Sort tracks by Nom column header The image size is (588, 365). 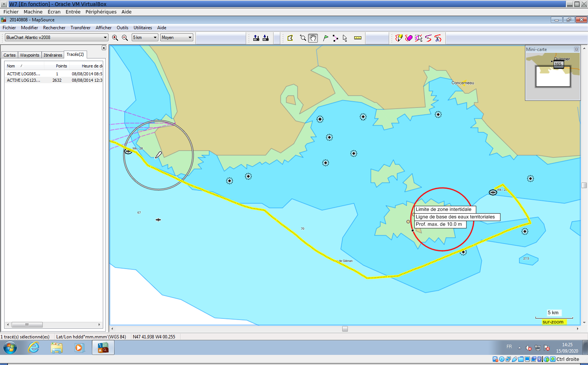pos(24,66)
